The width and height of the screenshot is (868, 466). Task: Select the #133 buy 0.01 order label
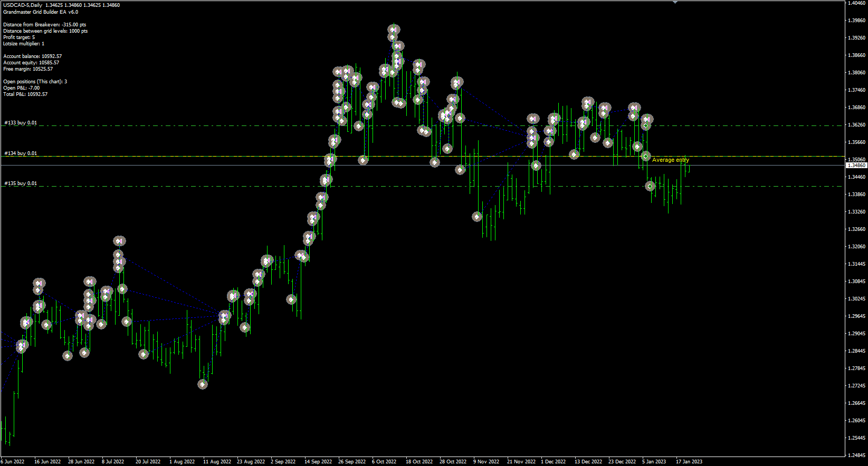(x=21, y=123)
